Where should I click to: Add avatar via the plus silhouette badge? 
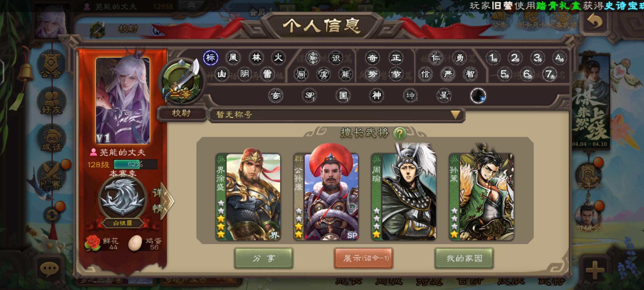click(x=478, y=96)
